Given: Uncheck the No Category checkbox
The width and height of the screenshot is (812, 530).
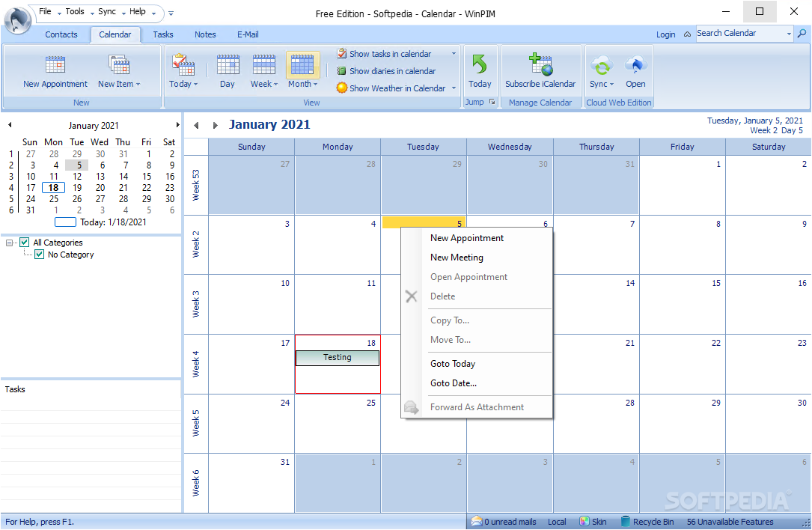Looking at the screenshot, I should pos(40,254).
